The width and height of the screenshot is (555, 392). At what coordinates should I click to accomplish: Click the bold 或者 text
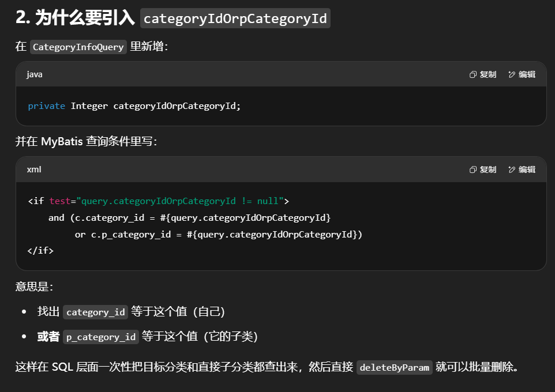(x=48, y=337)
